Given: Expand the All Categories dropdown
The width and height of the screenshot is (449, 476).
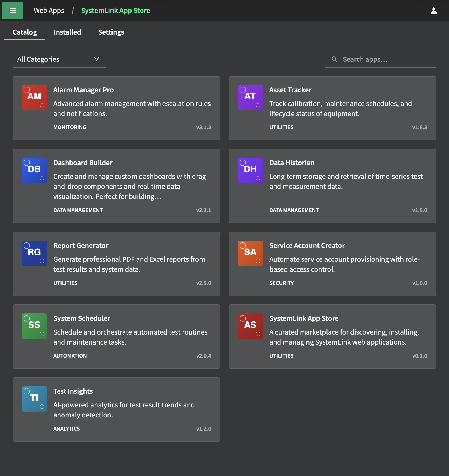Looking at the screenshot, I should 59,59.
